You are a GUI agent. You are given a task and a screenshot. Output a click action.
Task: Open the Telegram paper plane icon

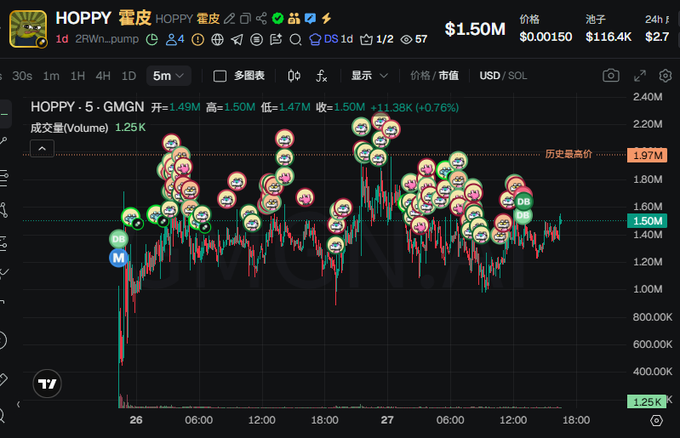(237, 40)
